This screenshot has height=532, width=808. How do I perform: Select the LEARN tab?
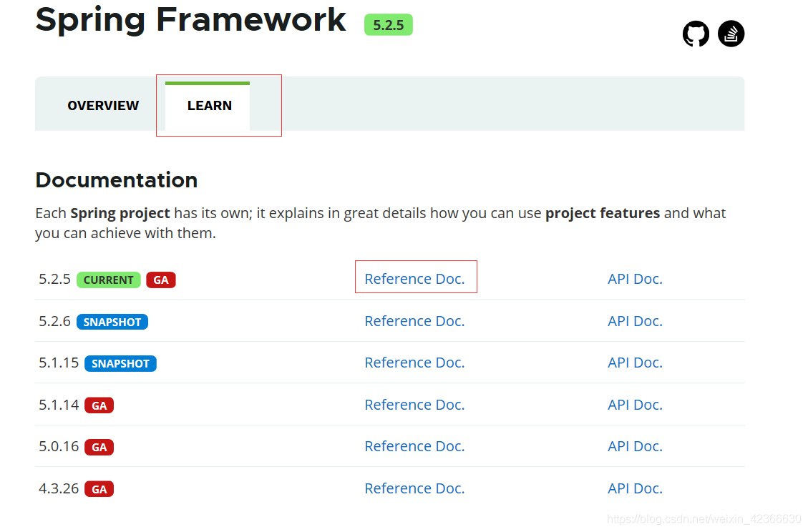[x=209, y=106]
